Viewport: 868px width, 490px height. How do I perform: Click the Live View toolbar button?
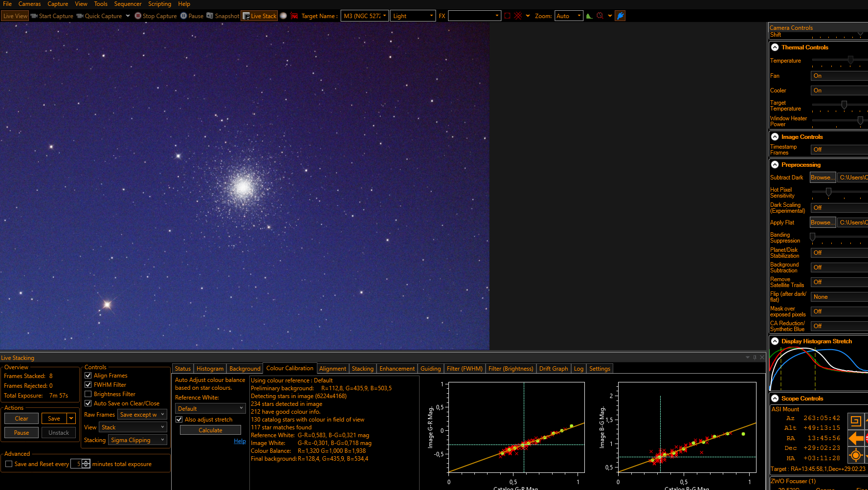15,16
